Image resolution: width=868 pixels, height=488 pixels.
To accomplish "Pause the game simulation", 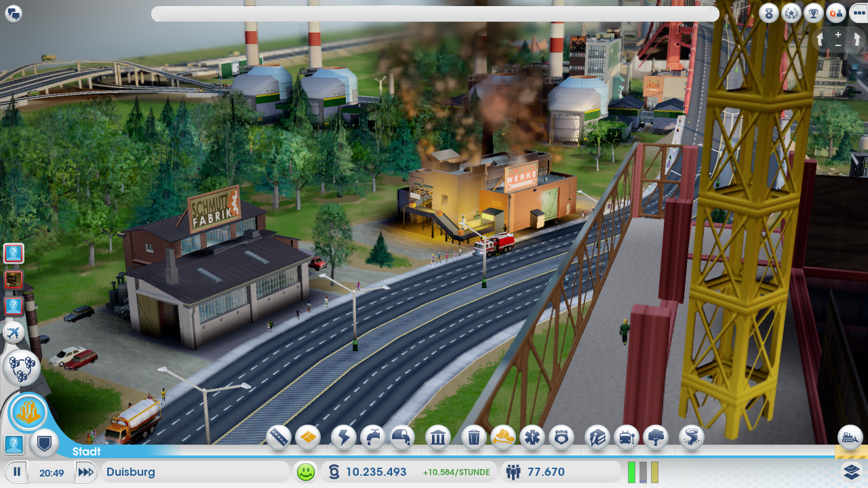I will coord(18,472).
